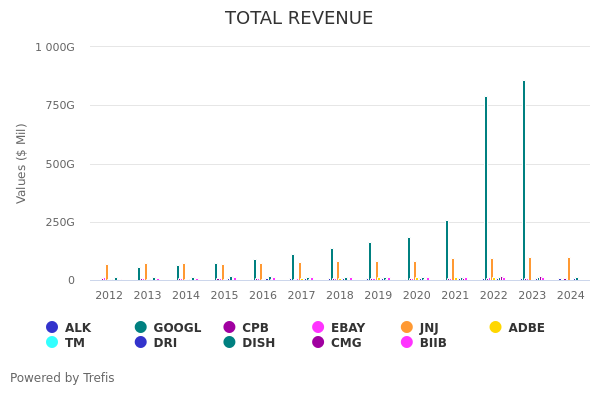Click the TM cyan legend marker
The width and height of the screenshot is (600, 400).
click(x=52, y=342)
